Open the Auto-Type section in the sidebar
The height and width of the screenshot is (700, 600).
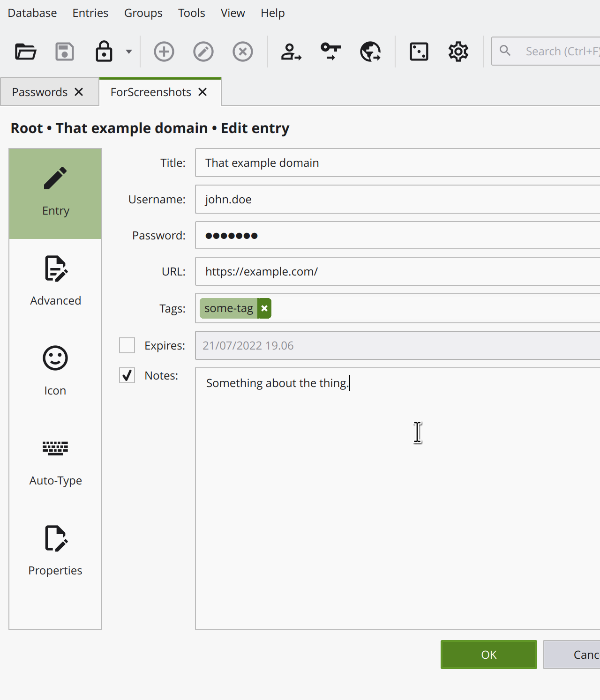[55, 463]
